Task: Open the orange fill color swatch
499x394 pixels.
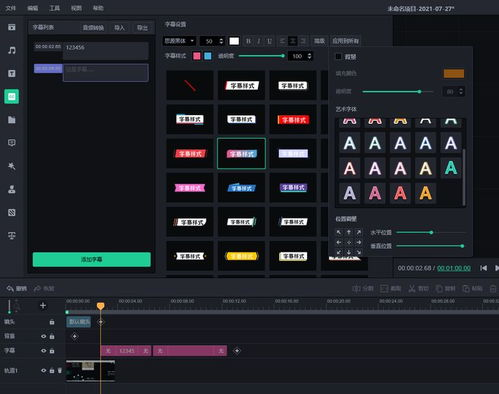Action: pos(454,73)
